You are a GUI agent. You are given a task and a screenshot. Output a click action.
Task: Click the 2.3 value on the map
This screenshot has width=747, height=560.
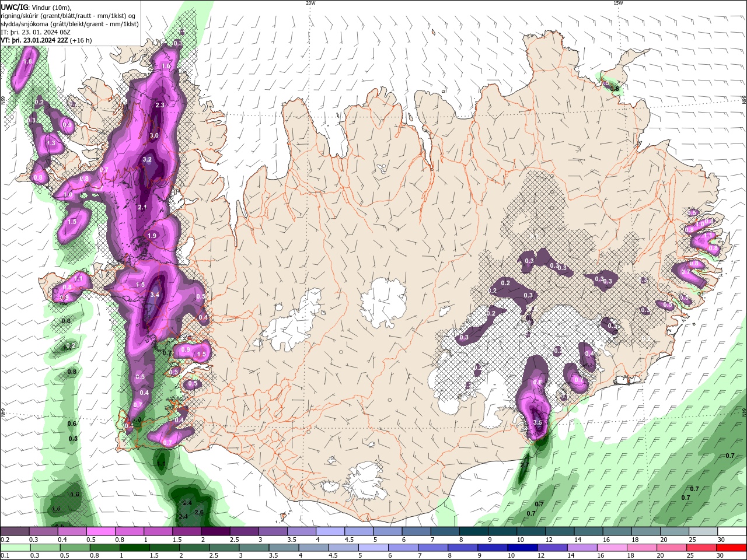click(x=160, y=105)
